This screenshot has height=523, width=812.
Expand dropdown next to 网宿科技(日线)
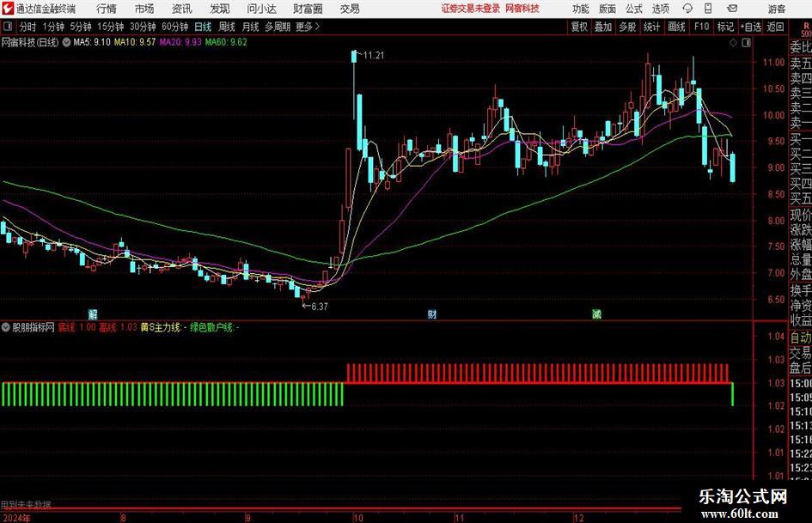click(x=66, y=42)
